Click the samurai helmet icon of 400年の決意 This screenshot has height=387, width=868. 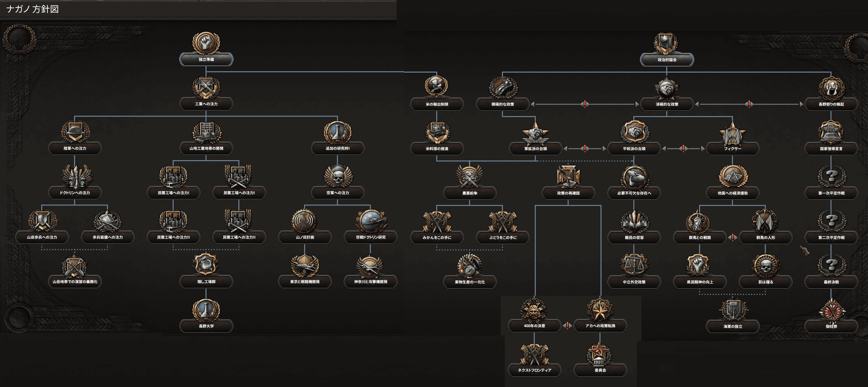tap(534, 309)
